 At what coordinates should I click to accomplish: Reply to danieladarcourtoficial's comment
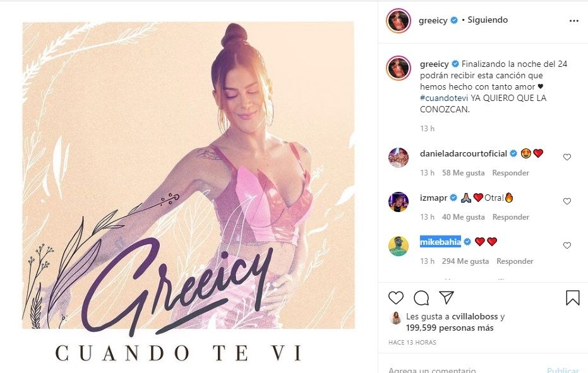(x=510, y=173)
